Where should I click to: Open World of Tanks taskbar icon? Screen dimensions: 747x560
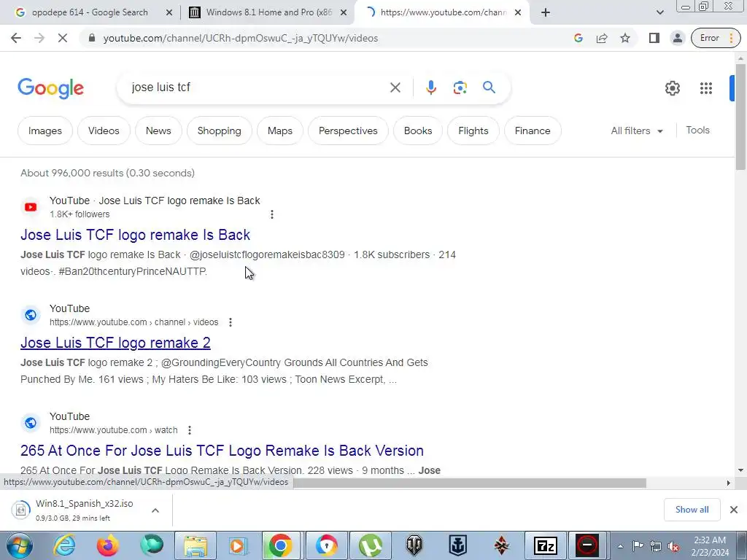click(x=414, y=545)
